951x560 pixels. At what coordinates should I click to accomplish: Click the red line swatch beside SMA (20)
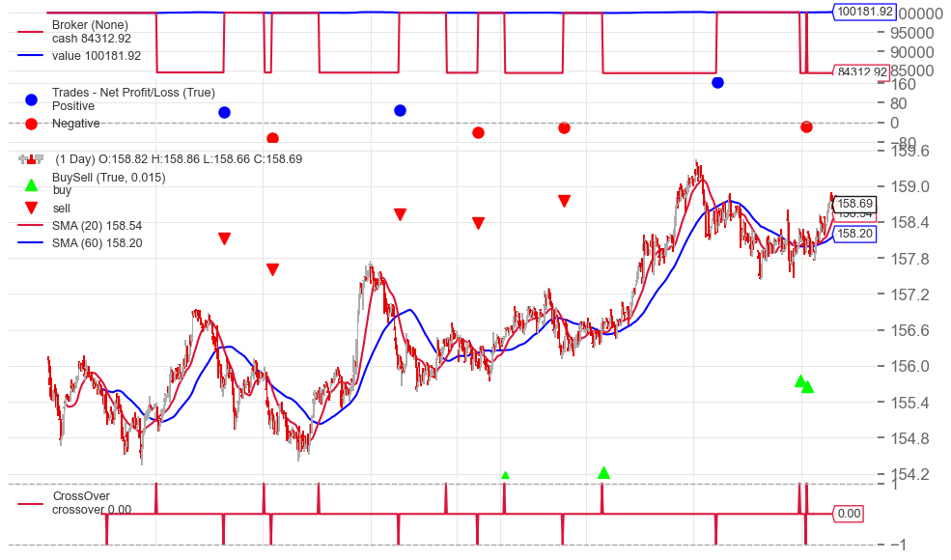tap(30, 226)
